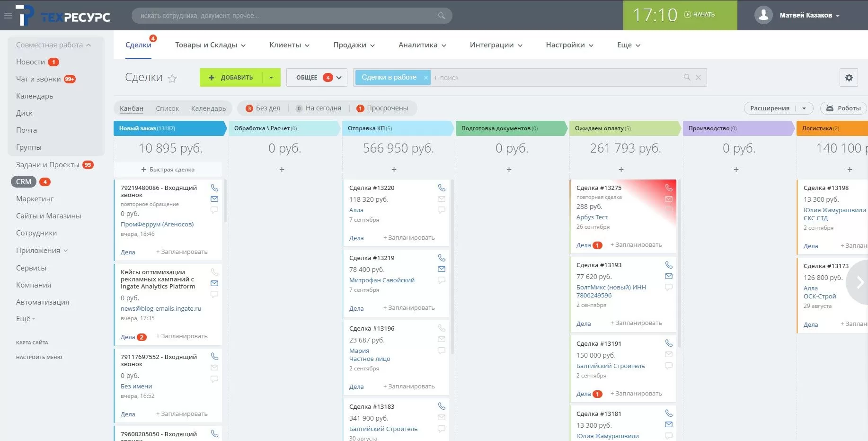Toggle the Просрочены deals filter
This screenshot has height=441, width=868.
tap(382, 108)
